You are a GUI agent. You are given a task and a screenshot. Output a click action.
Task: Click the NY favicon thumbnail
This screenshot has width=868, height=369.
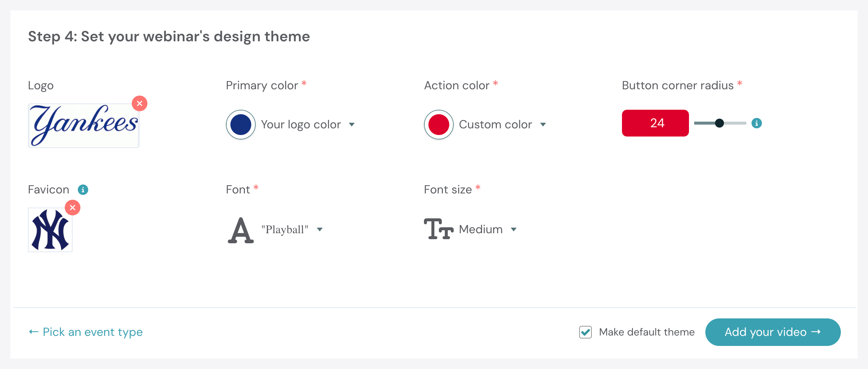point(50,230)
